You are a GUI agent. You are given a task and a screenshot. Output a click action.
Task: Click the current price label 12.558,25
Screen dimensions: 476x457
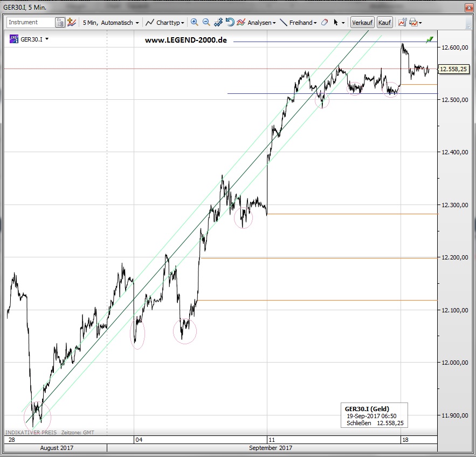tap(453, 69)
